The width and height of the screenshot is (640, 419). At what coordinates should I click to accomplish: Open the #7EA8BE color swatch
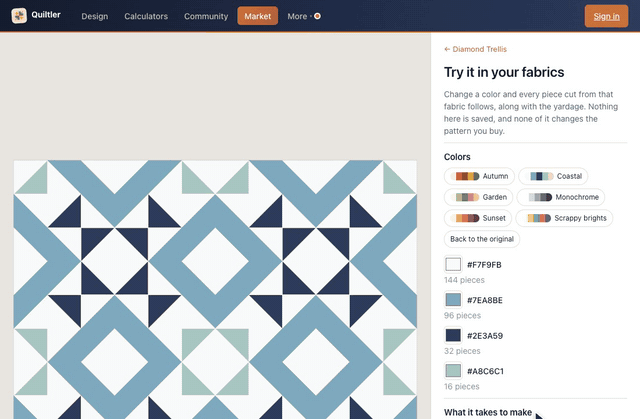click(453, 300)
